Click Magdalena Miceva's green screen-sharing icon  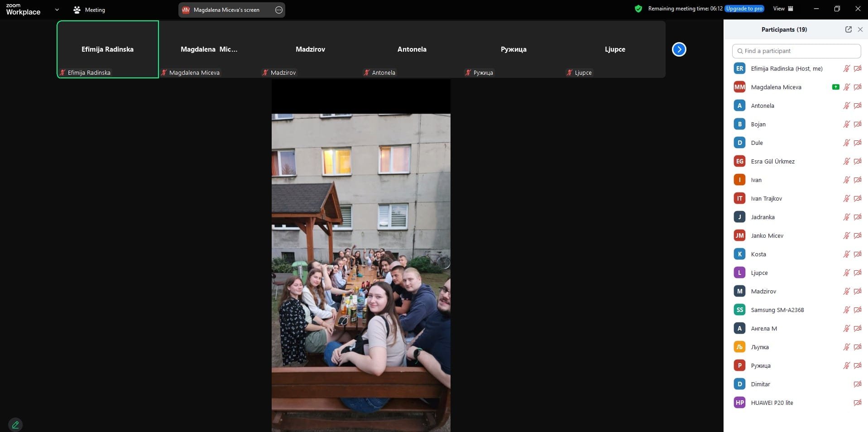[x=835, y=87]
